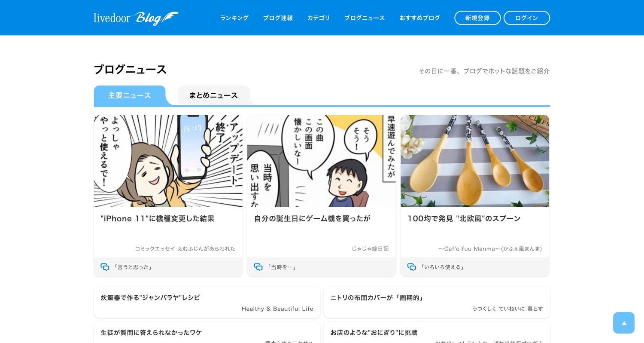Click blog name じゃじゃ嫁日記
This screenshot has height=343, width=644.
[370, 248]
